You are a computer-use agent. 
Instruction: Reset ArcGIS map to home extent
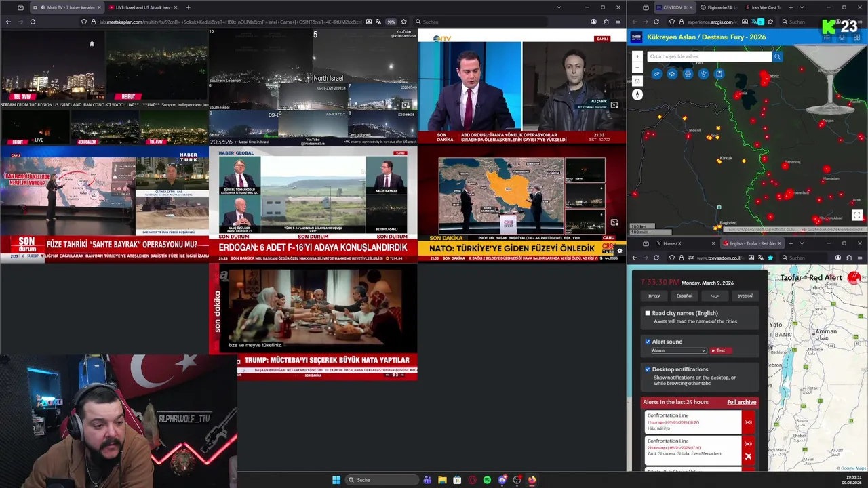tap(637, 81)
